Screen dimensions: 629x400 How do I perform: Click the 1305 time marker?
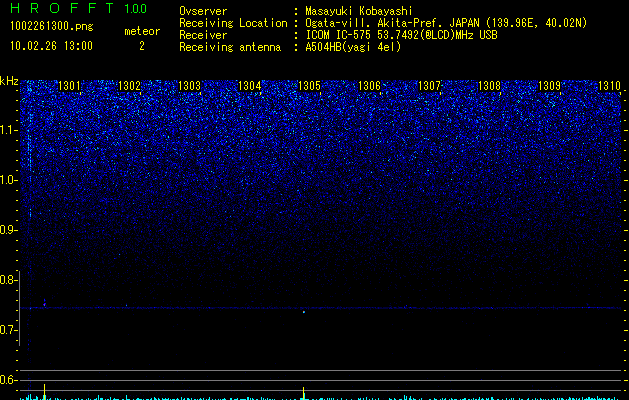(x=310, y=86)
